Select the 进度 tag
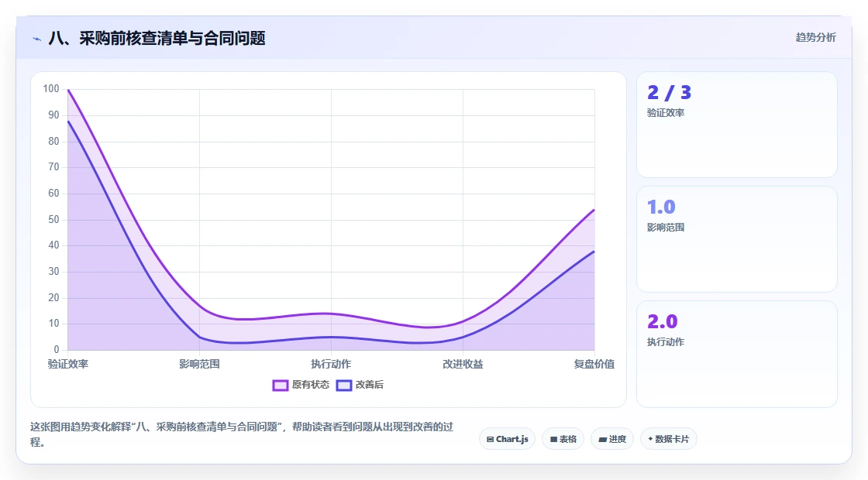Image resolution: width=868 pixels, height=480 pixels. (x=612, y=439)
